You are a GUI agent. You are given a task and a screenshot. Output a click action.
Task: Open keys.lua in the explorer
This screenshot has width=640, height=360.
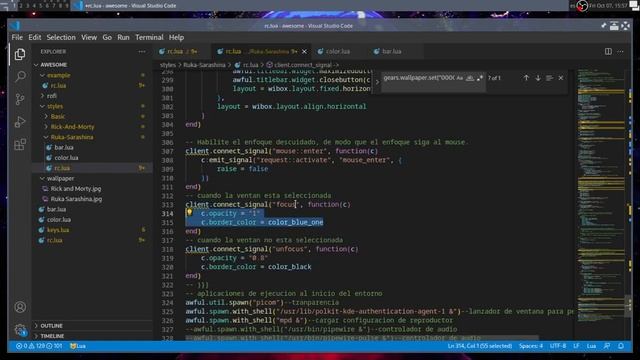[58, 230]
